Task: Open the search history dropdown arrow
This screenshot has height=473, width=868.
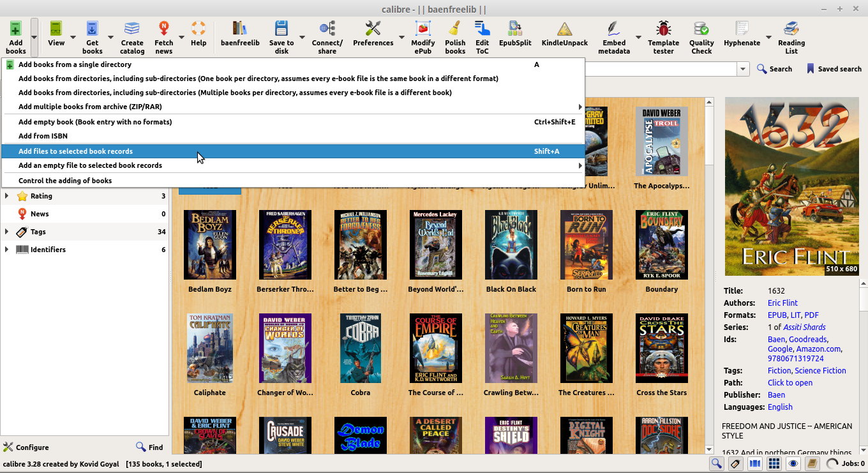Action: coord(743,69)
